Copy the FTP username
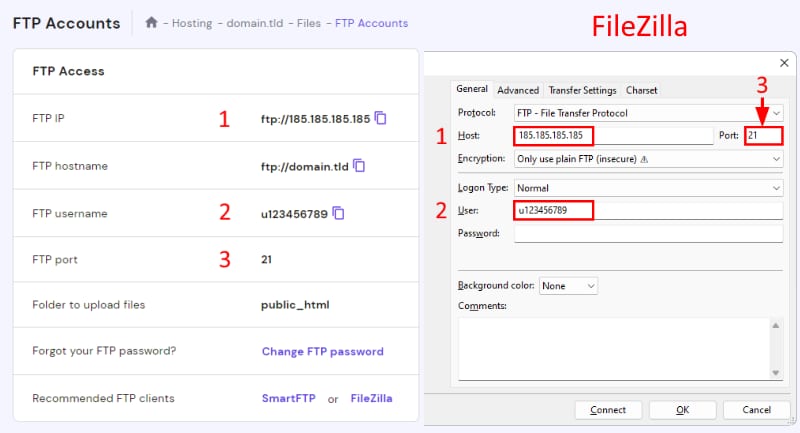Image resolution: width=800 pixels, height=433 pixels. click(339, 213)
